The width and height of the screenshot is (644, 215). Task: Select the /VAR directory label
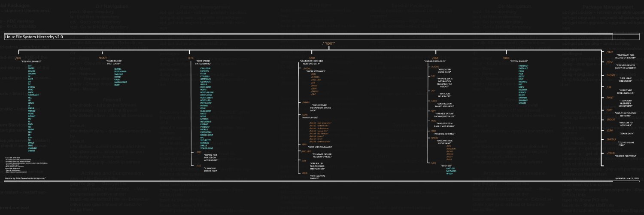point(435,58)
